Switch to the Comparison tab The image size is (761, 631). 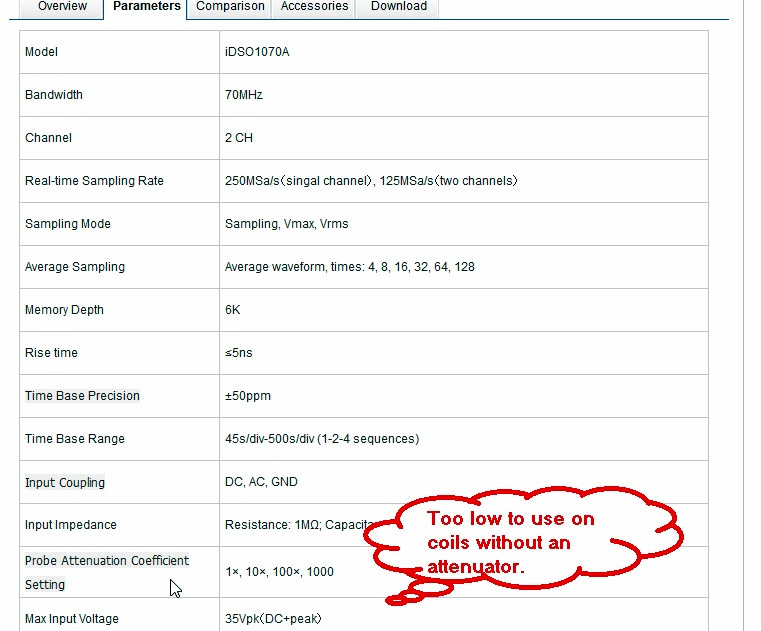pyautogui.click(x=230, y=7)
